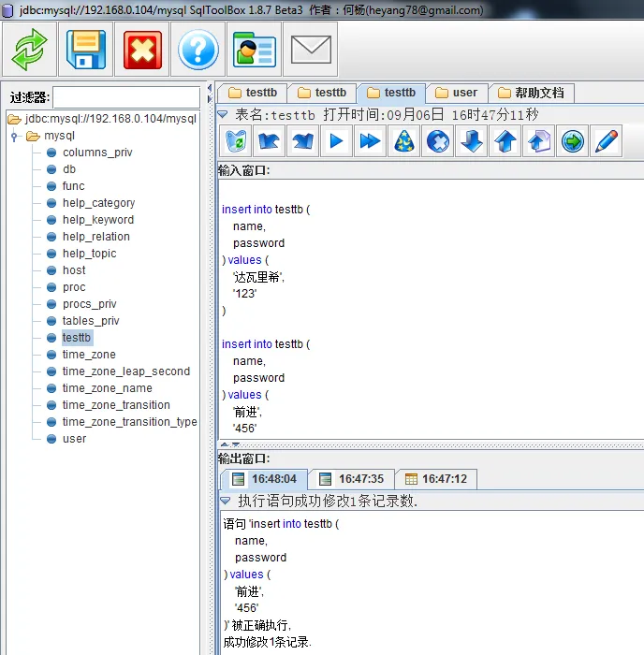644x655 pixels.
Task: Collapse the mysql tree node handle
Action: (x=14, y=137)
